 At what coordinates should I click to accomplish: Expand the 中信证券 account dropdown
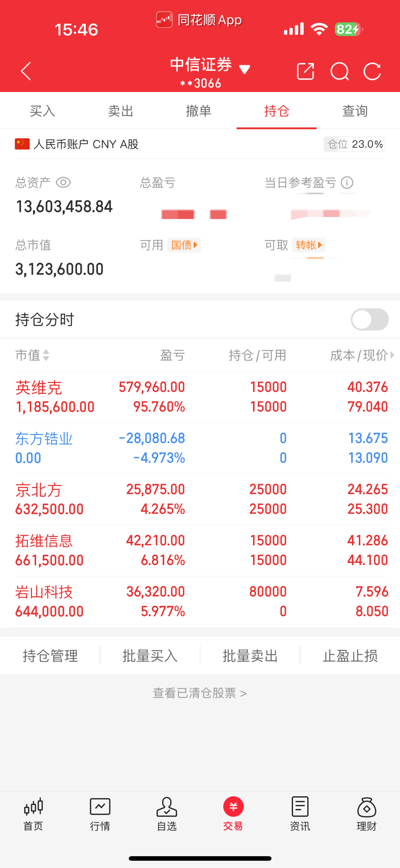tap(245, 70)
